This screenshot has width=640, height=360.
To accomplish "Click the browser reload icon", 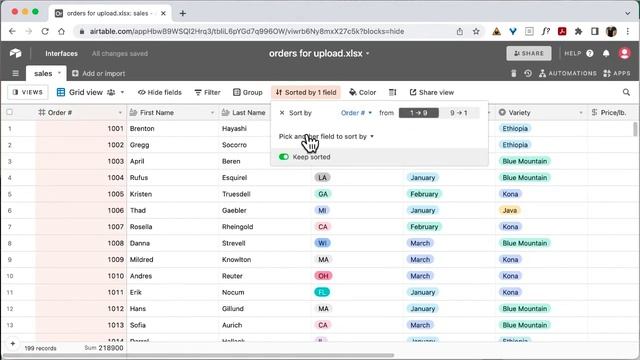I will click(45, 31).
